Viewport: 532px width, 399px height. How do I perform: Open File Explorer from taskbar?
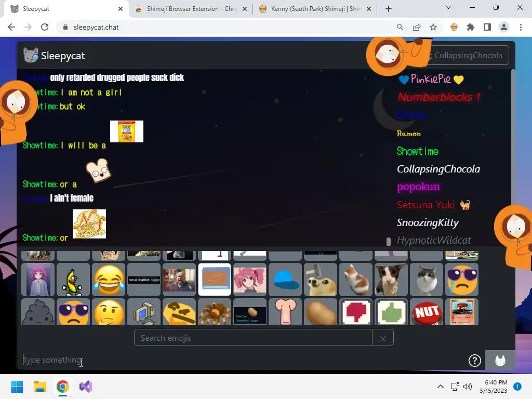39,387
